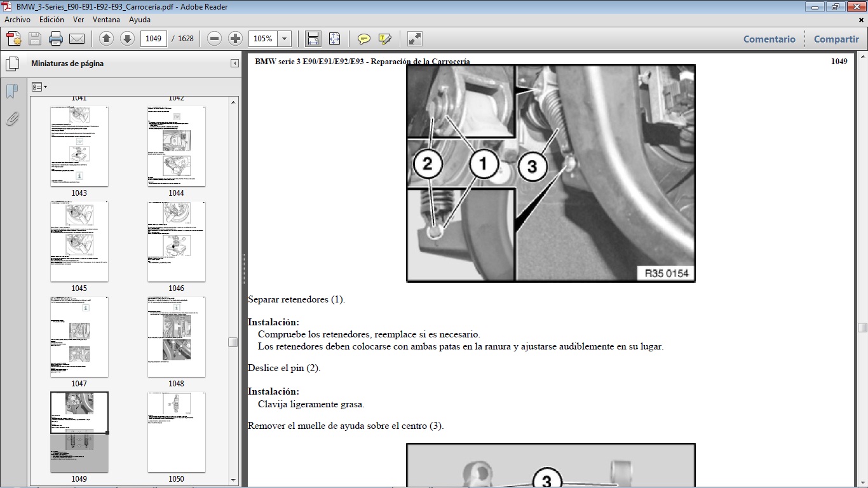Open the Ventana menu
This screenshot has width=868, height=488.
click(107, 20)
